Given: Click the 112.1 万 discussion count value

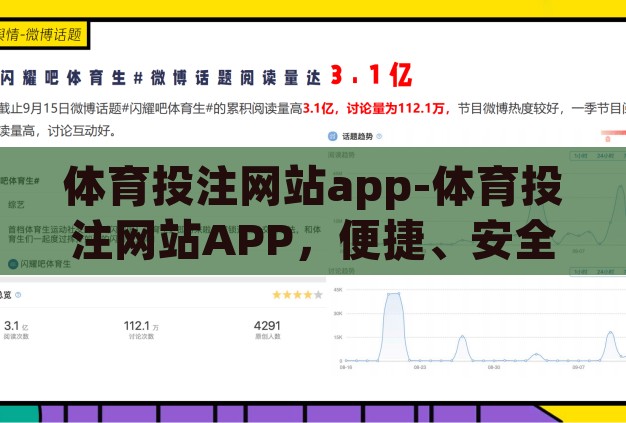Looking at the screenshot, I should click(x=141, y=326).
